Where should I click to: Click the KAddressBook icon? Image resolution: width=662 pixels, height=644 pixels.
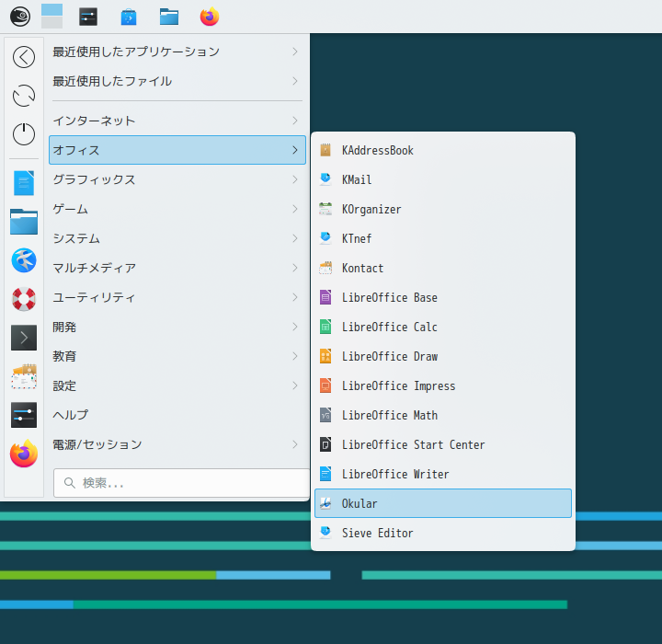[x=325, y=150]
